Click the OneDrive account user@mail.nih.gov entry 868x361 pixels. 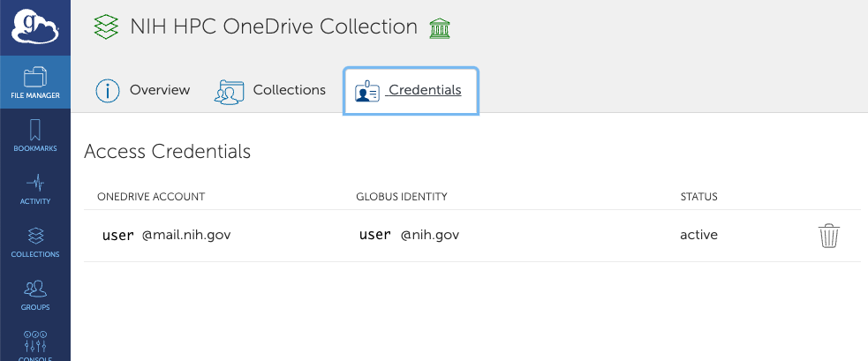[167, 235]
